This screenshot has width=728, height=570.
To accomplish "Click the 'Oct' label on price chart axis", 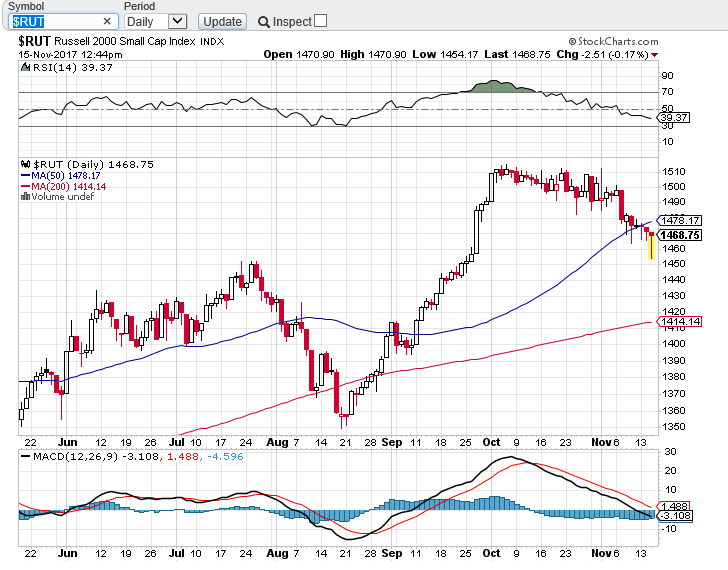I will pyautogui.click(x=491, y=442).
